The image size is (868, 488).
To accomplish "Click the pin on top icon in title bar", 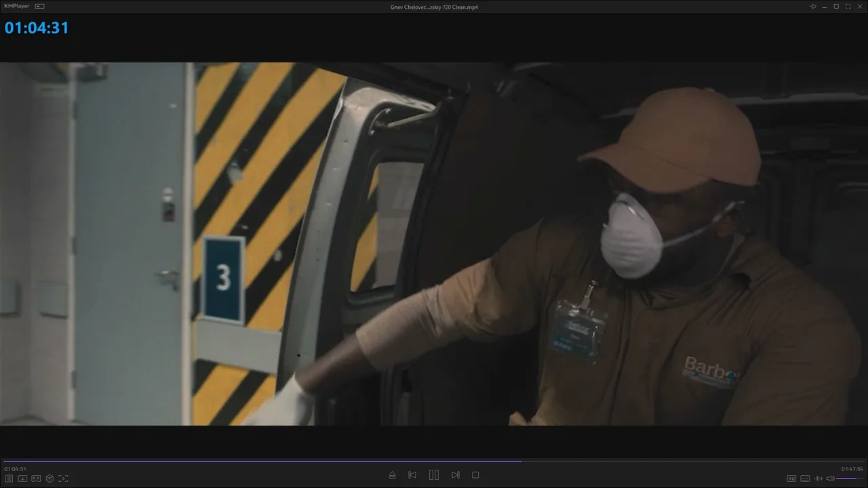I will point(813,6).
